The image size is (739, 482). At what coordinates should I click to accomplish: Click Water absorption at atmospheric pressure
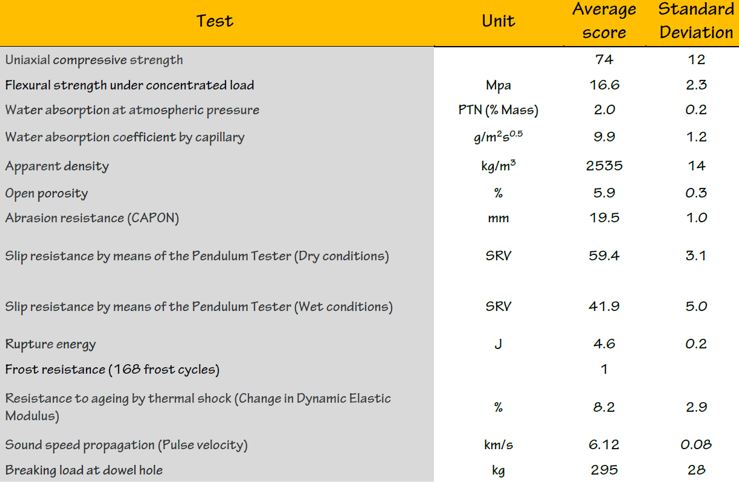(132, 110)
